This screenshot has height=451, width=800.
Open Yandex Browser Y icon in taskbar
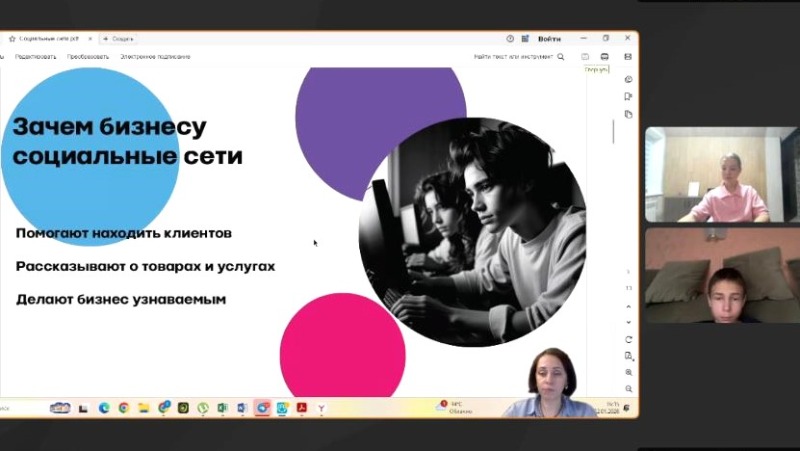321,408
